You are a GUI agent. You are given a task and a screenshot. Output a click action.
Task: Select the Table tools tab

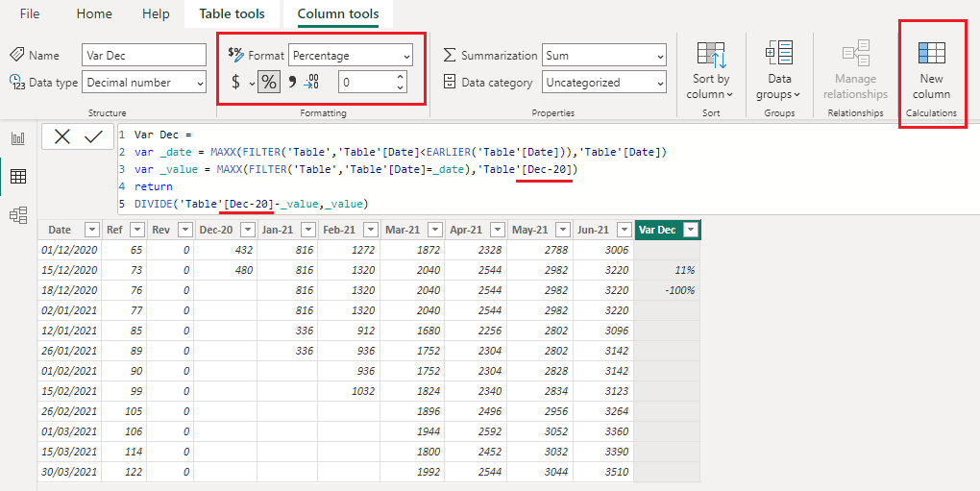(x=232, y=13)
